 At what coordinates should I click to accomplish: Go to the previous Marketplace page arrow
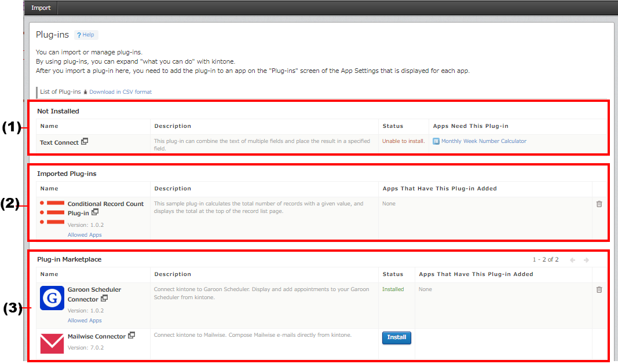[x=572, y=260]
